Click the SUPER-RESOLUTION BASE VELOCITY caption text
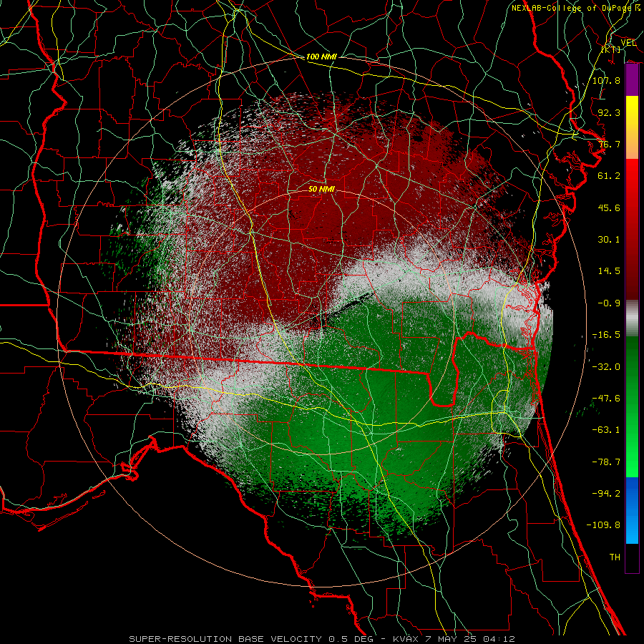The image size is (644, 644). (x=227, y=639)
